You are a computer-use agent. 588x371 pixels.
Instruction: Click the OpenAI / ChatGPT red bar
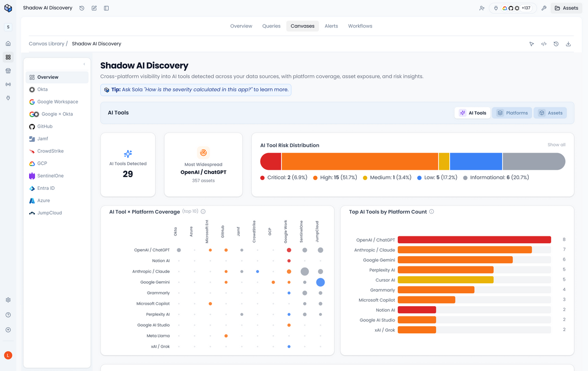pyautogui.click(x=474, y=240)
